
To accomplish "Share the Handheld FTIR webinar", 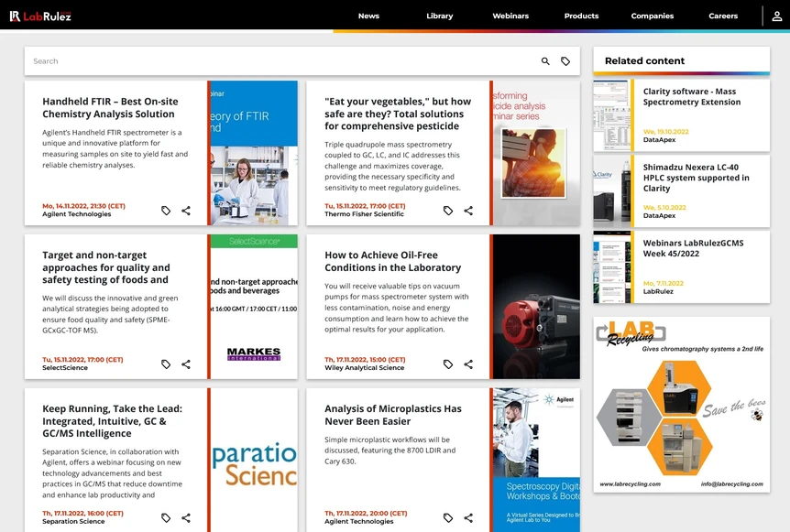I will pos(186,211).
